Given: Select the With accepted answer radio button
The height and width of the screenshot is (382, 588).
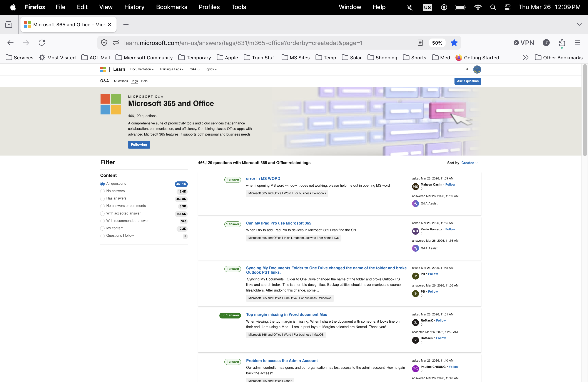Looking at the screenshot, I should (102, 213).
